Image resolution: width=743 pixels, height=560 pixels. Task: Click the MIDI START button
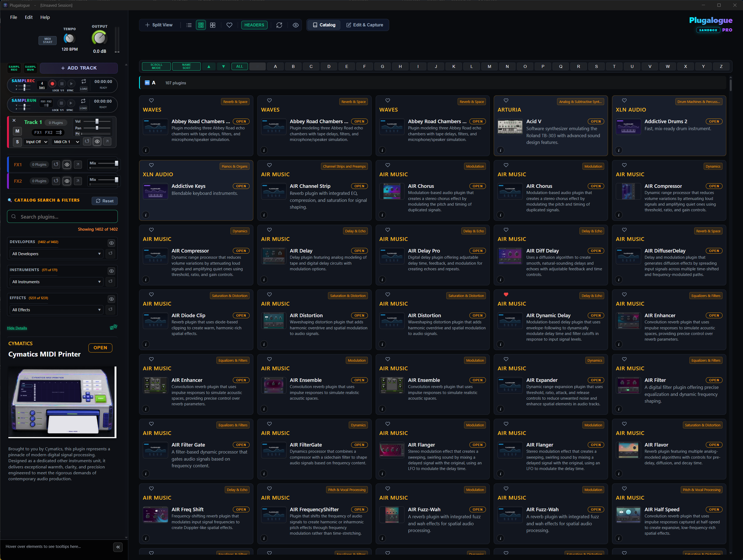click(48, 40)
